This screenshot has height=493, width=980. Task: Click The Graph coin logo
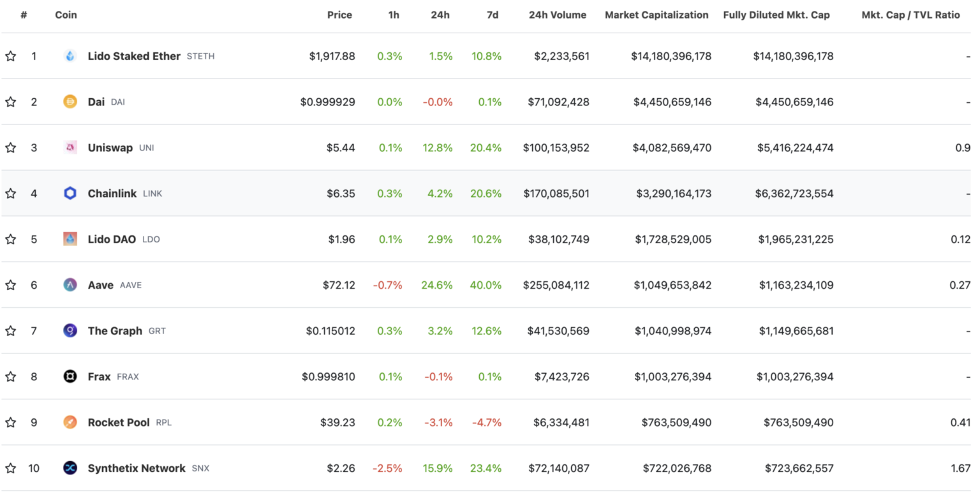point(70,331)
